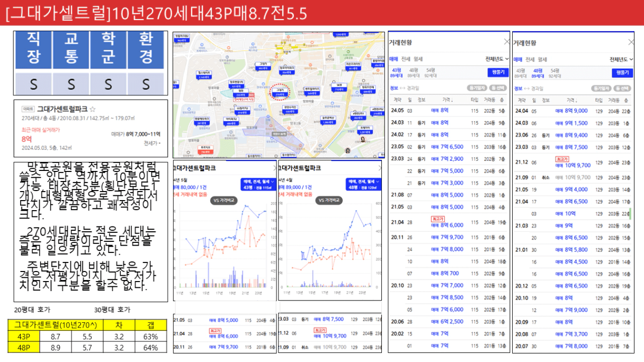The image size is (644, 362).
Task: Click 평줄기 button in the 43평 거래현황 panel
Action: (498, 73)
